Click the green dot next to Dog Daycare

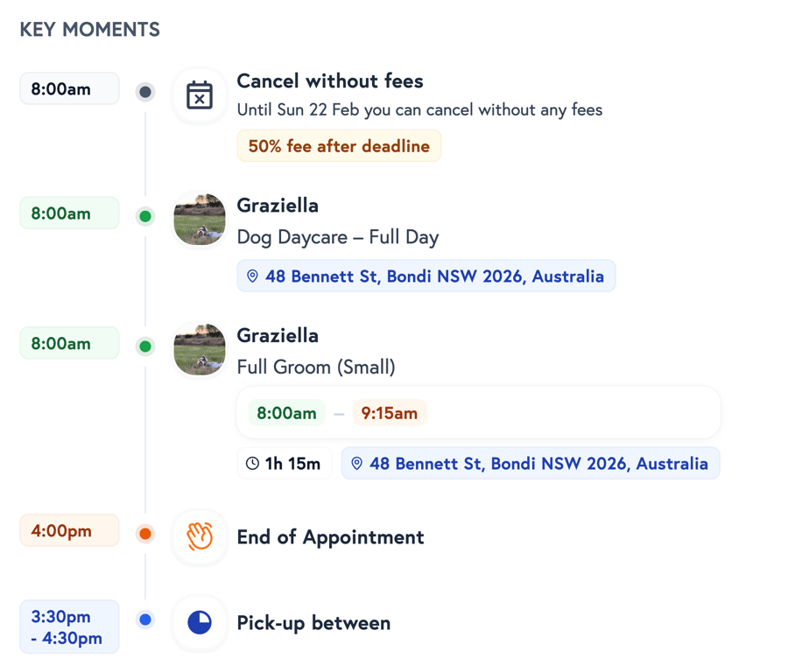click(145, 216)
